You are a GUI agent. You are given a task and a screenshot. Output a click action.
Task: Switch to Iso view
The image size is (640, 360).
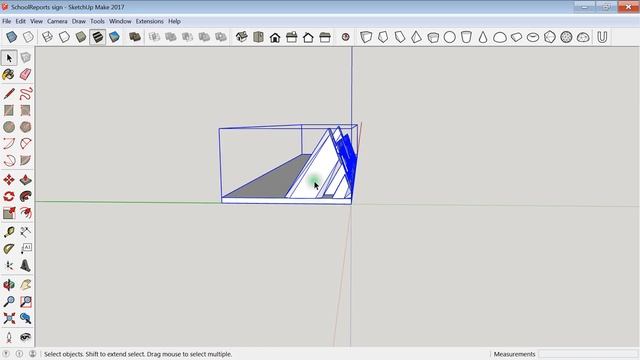coord(242,37)
